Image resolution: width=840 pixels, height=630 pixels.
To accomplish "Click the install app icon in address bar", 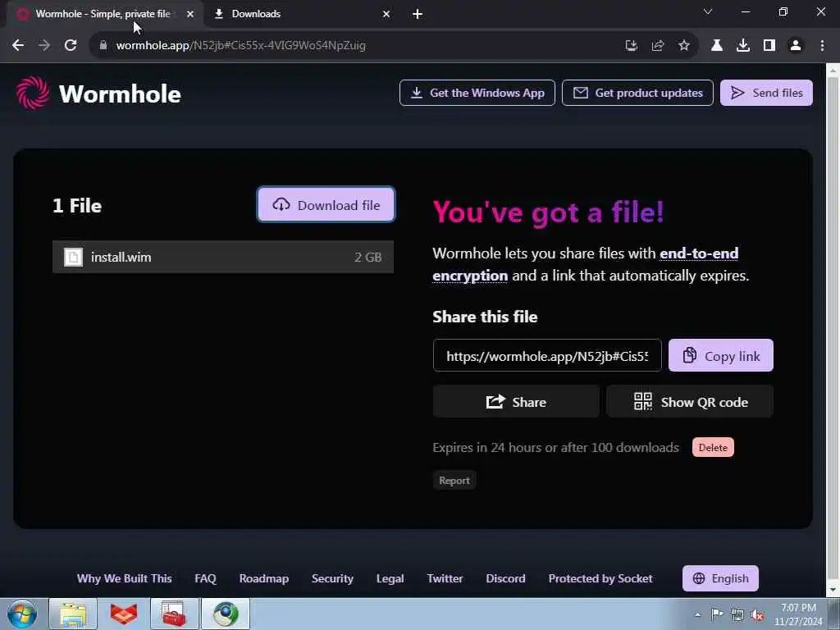I will point(632,46).
